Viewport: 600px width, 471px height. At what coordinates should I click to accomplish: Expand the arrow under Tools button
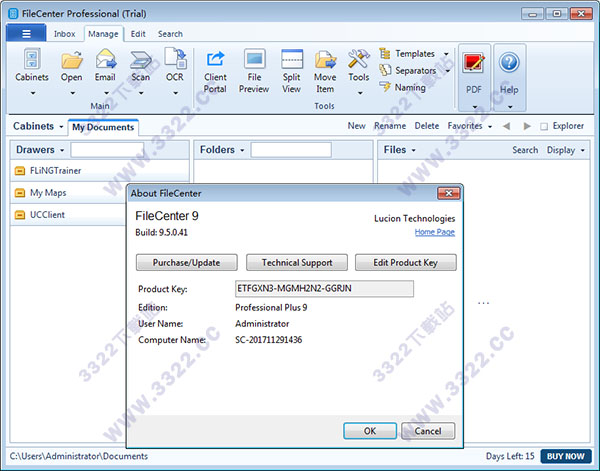pyautogui.click(x=360, y=93)
